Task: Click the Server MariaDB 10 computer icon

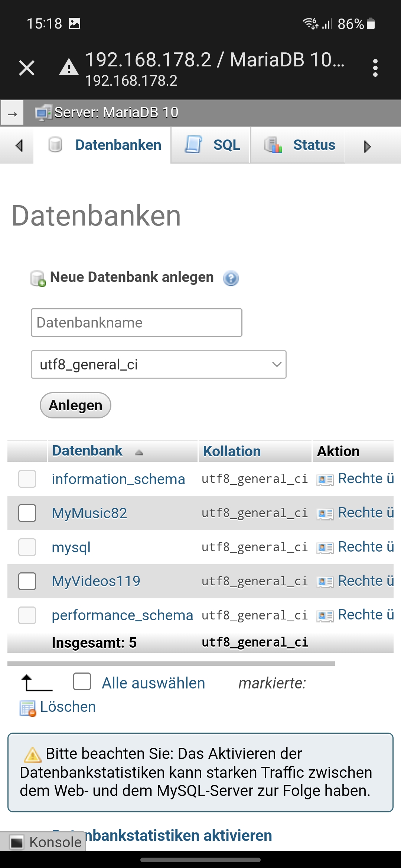Action: (x=43, y=113)
